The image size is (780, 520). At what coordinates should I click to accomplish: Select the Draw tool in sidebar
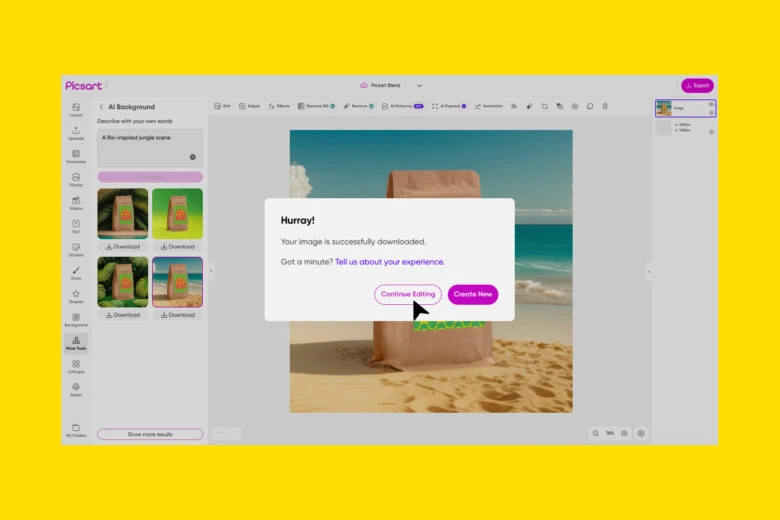click(76, 272)
